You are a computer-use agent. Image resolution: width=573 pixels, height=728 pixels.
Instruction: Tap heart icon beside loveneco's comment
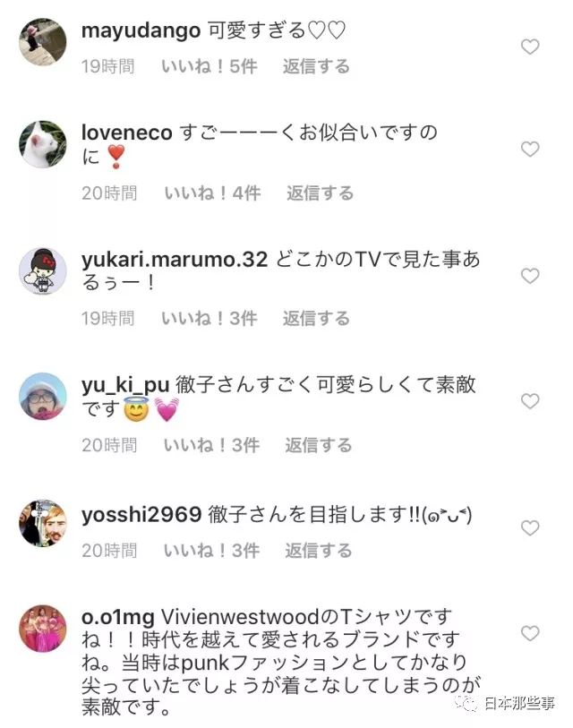530,149
